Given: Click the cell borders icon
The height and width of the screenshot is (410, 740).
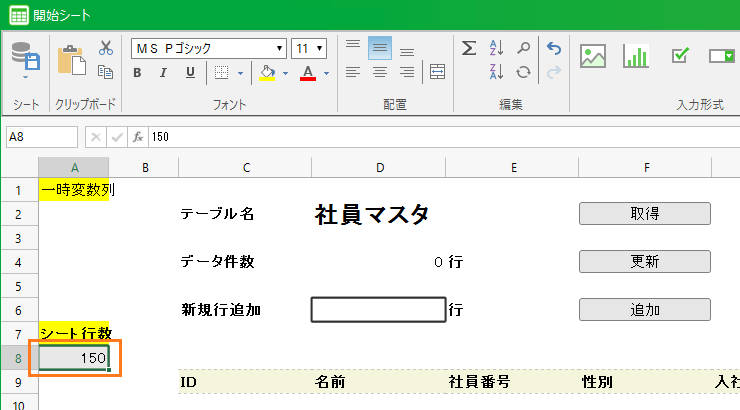Looking at the screenshot, I should pyautogui.click(x=221, y=73).
